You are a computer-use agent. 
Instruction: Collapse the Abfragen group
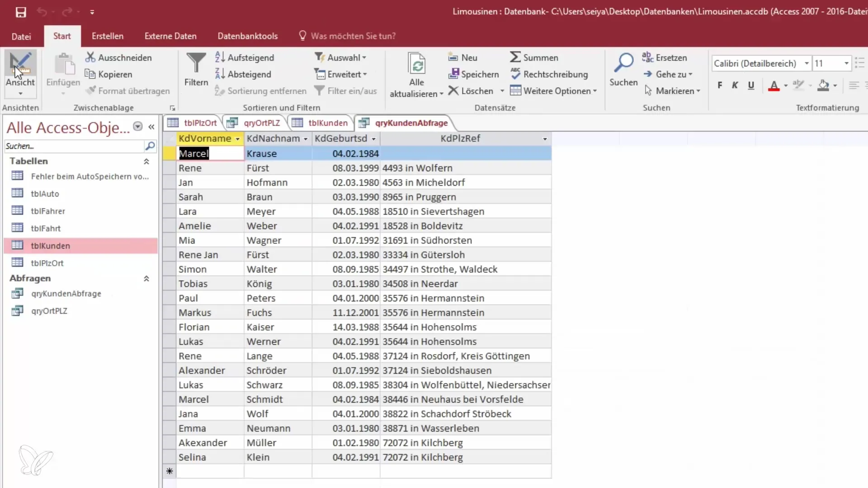click(x=146, y=279)
